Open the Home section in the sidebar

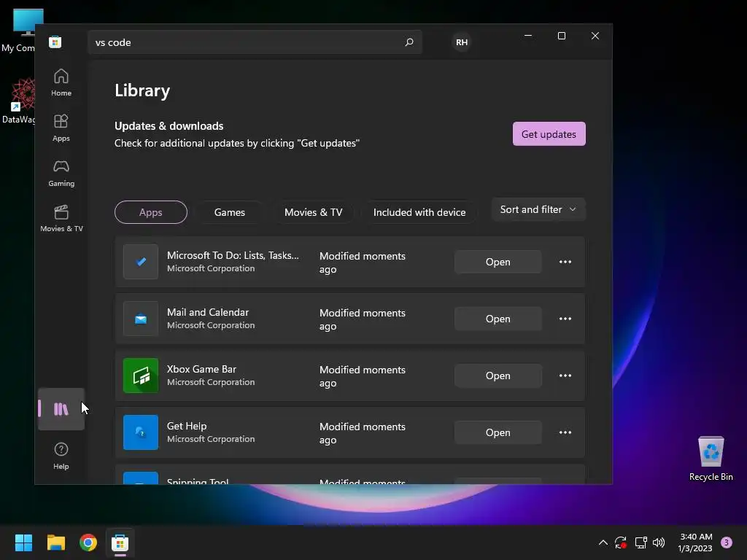click(x=61, y=83)
